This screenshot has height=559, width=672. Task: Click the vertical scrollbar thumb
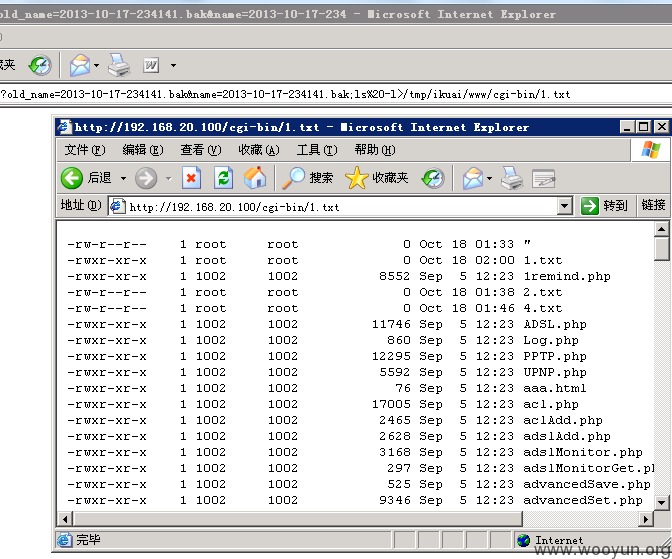pyautogui.click(x=662, y=249)
